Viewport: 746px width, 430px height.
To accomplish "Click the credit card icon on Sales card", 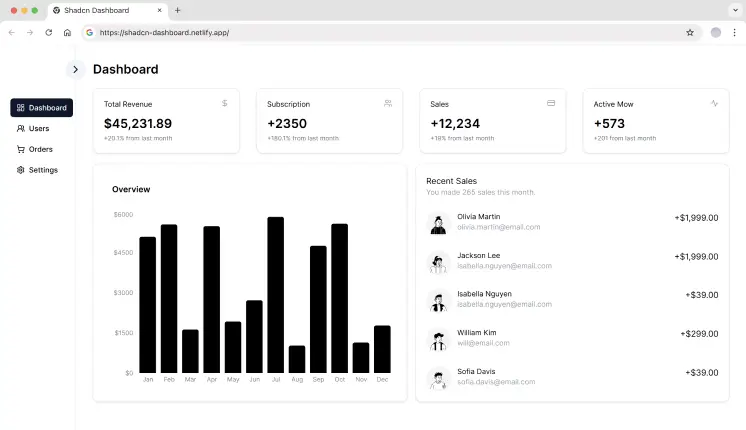I will pos(551,103).
